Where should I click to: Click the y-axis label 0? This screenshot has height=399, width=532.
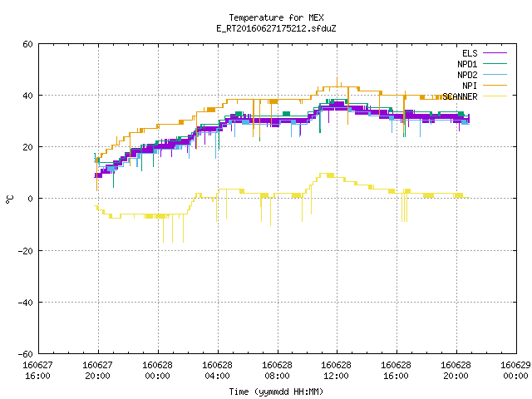(31, 199)
